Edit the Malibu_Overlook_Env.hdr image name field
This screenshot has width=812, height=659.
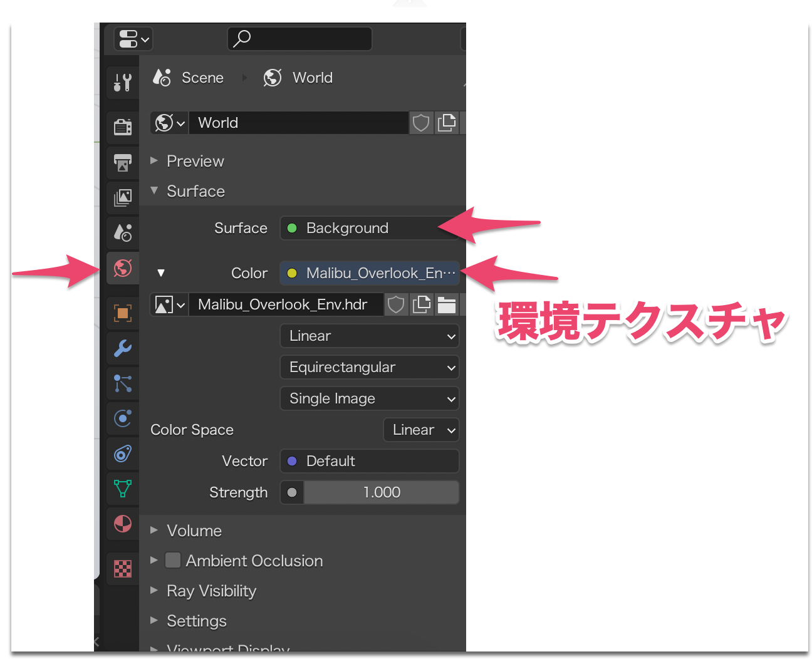[x=286, y=304]
